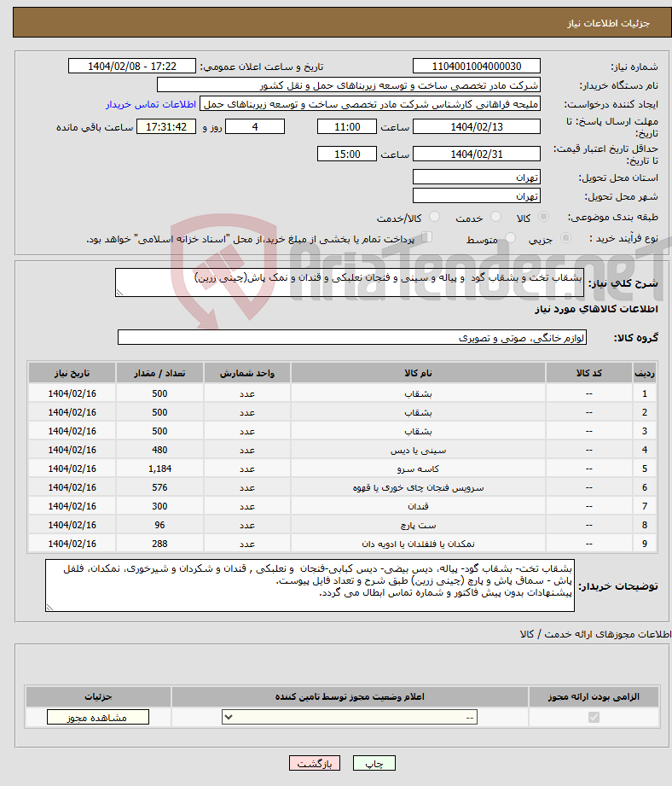Click the quantity 1,184 cell
Viewport: 672px width, 786px height.
159,469
